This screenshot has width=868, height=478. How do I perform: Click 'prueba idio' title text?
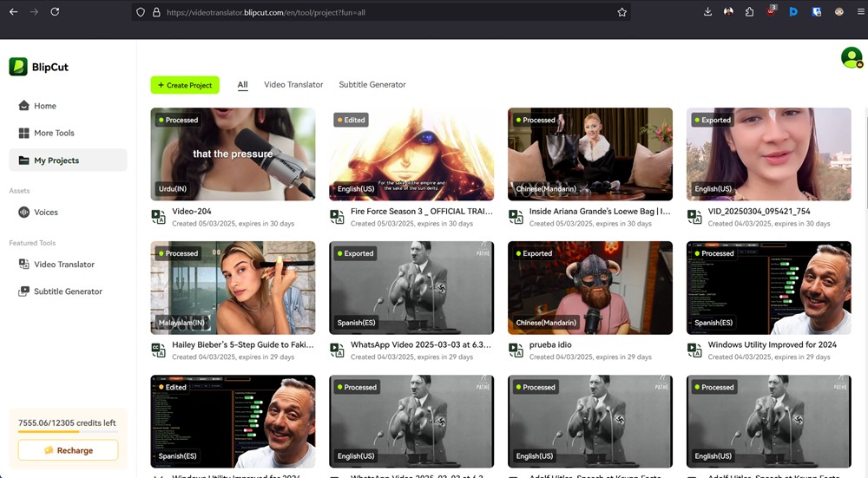(550, 344)
